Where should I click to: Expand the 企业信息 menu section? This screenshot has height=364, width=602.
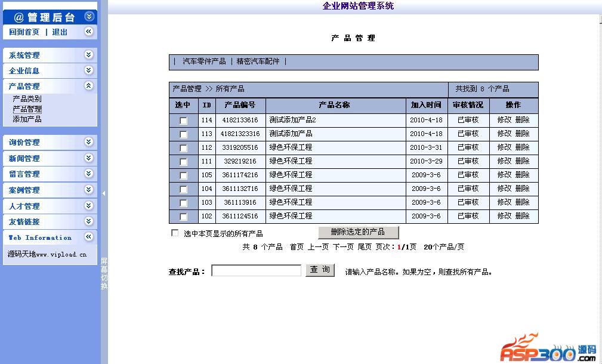89,70
